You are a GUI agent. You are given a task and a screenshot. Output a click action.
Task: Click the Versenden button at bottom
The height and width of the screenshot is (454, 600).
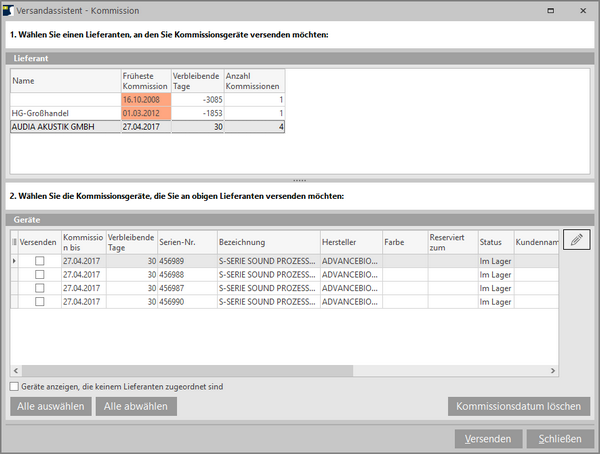pyautogui.click(x=487, y=439)
